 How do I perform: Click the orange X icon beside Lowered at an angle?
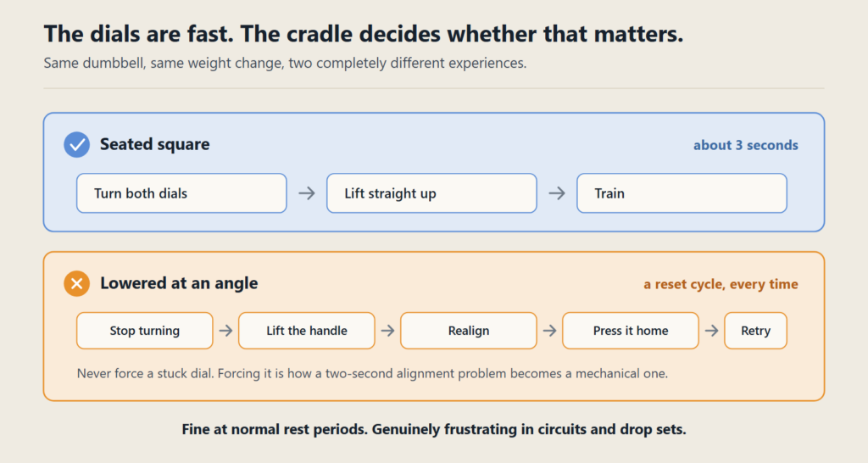[77, 283]
